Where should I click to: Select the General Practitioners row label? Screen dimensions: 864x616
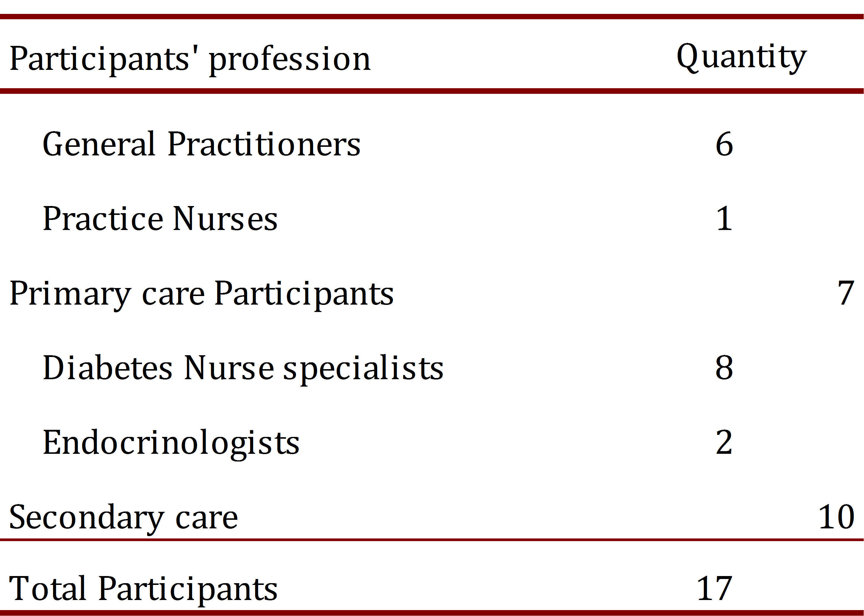(x=201, y=144)
